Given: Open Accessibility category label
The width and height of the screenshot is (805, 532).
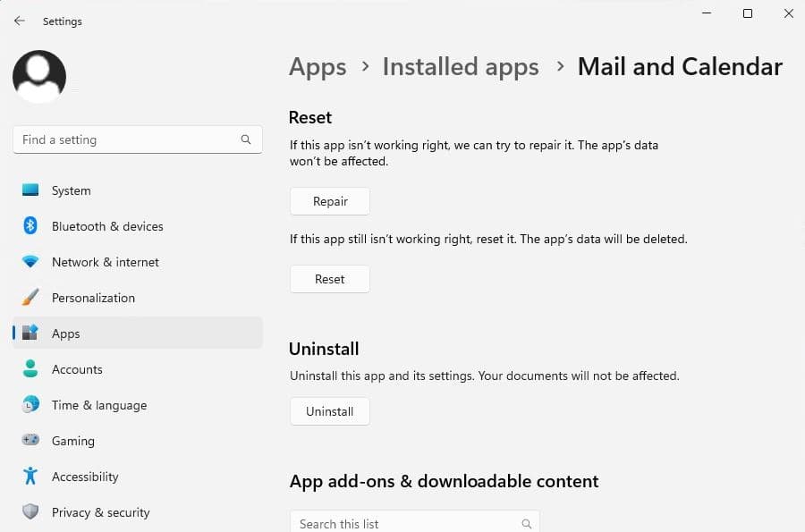Looking at the screenshot, I should [x=85, y=477].
